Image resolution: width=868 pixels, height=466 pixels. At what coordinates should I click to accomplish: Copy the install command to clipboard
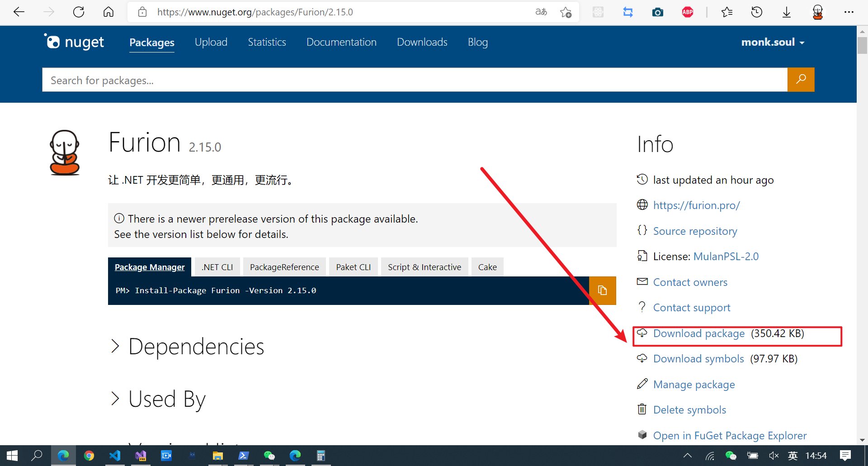602,290
